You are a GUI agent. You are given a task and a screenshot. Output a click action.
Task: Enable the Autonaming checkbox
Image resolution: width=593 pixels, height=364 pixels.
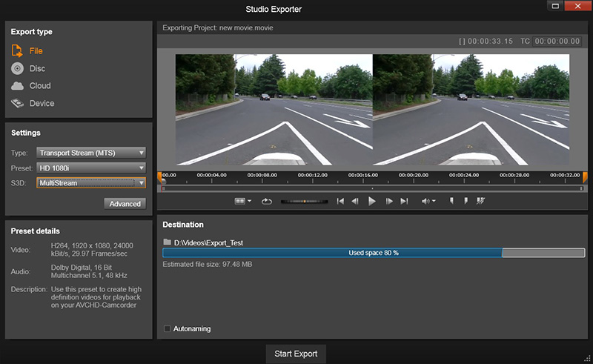click(167, 328)
